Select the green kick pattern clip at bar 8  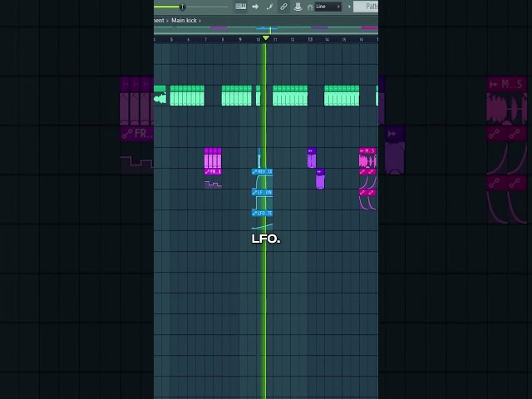tap(236, 96)
